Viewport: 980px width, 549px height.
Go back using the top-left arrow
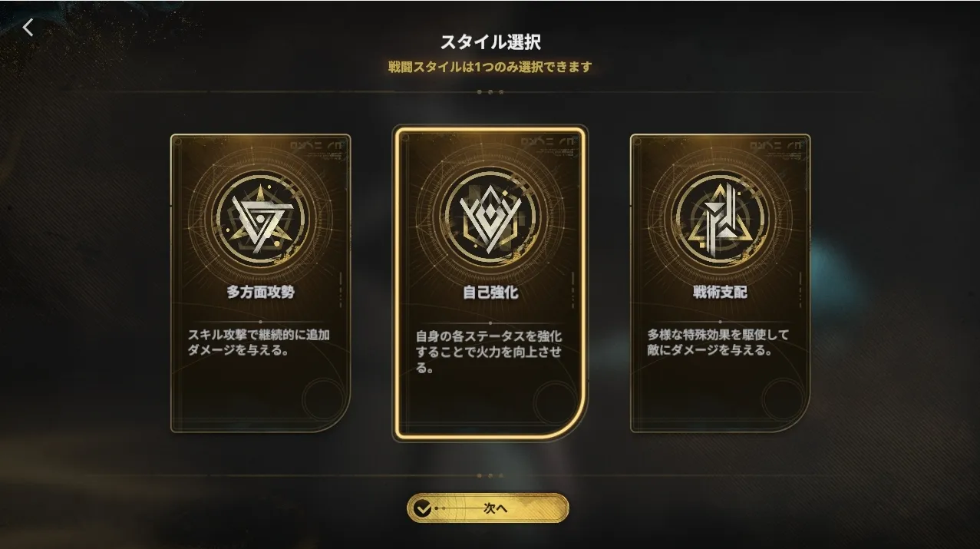28,28
